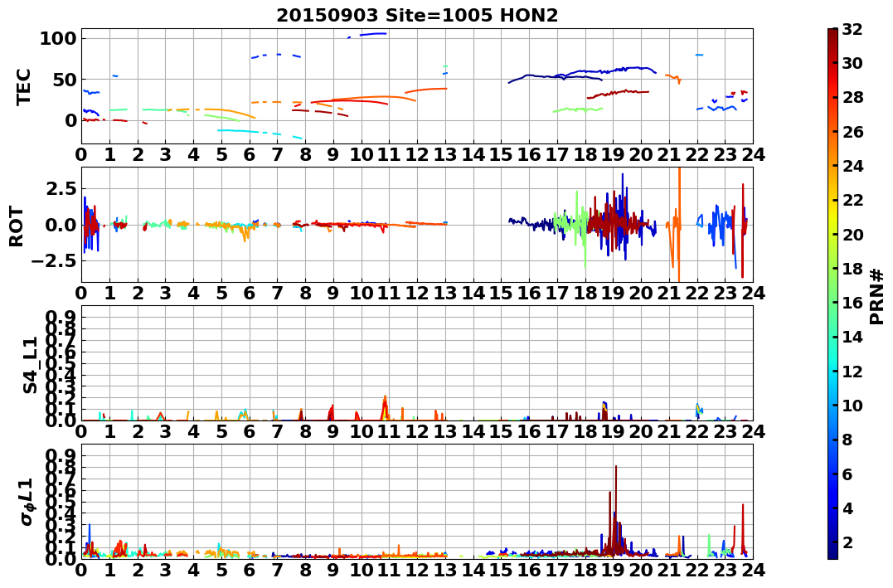Click the TEC y-axis label
893x588 pixels.
[x=23, y=87]
